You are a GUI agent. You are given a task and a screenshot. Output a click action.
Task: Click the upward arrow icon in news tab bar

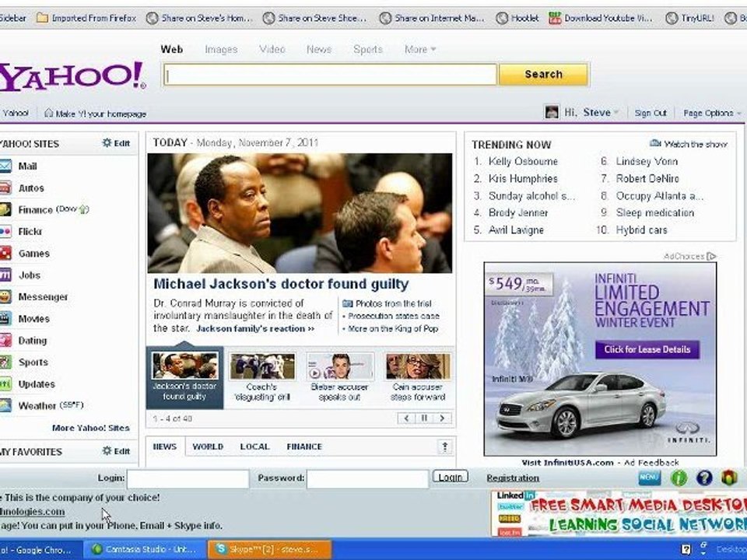[445, 446]
